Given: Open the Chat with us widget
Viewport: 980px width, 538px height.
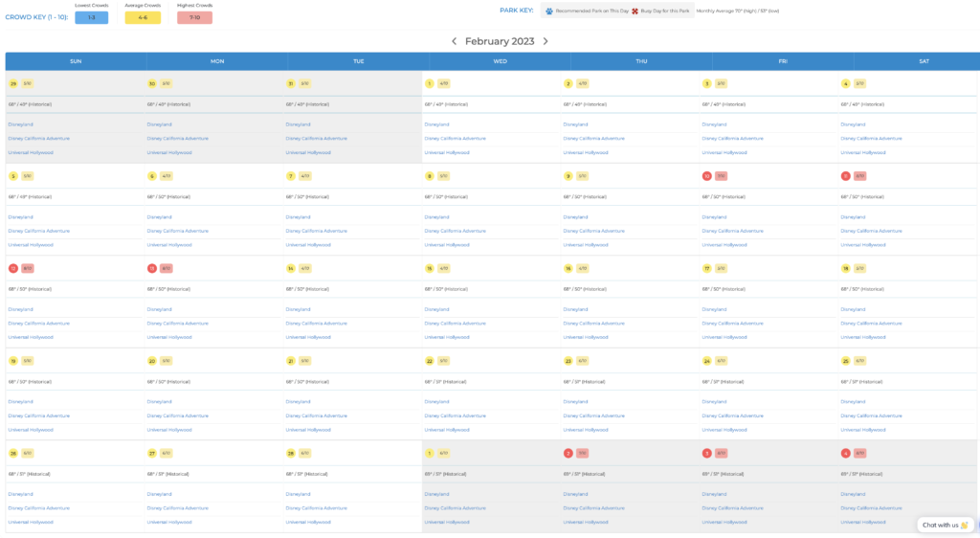Looking at the screenshot, I should point(945,525).
